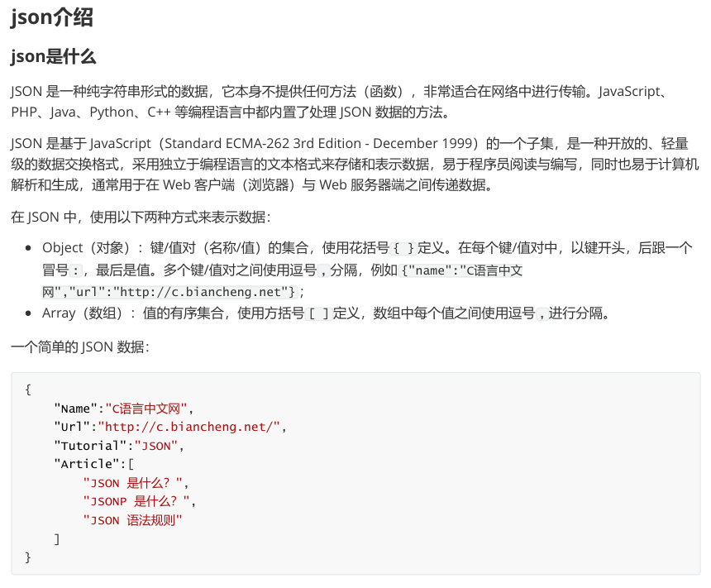Screen dimensions: 711x588
Task: Click the curly braces inline code snippet
Action: pyautogui.click(x=403, y=249)
